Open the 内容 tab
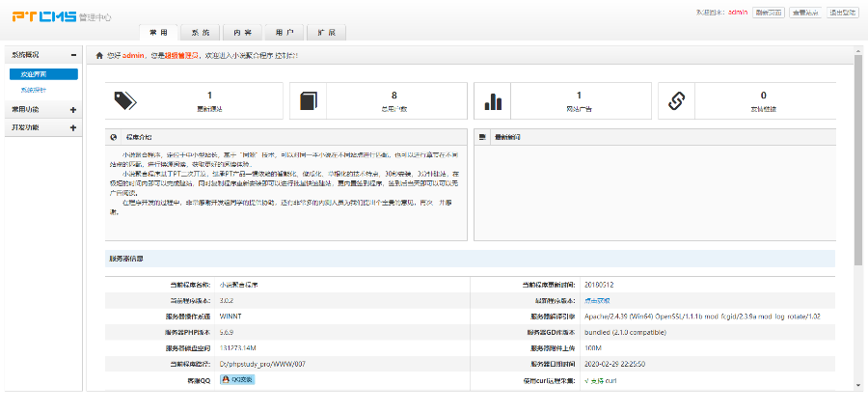Image resolution: width=868 pixels, height=413 pixels. pyautogui.click(x=242, y=33)
